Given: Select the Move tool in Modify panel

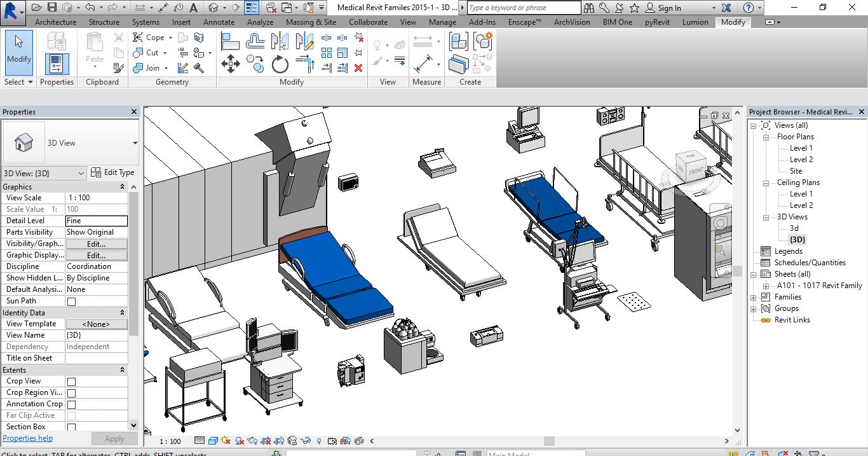Looking at the screenshot, I should (x=230, y=64).
